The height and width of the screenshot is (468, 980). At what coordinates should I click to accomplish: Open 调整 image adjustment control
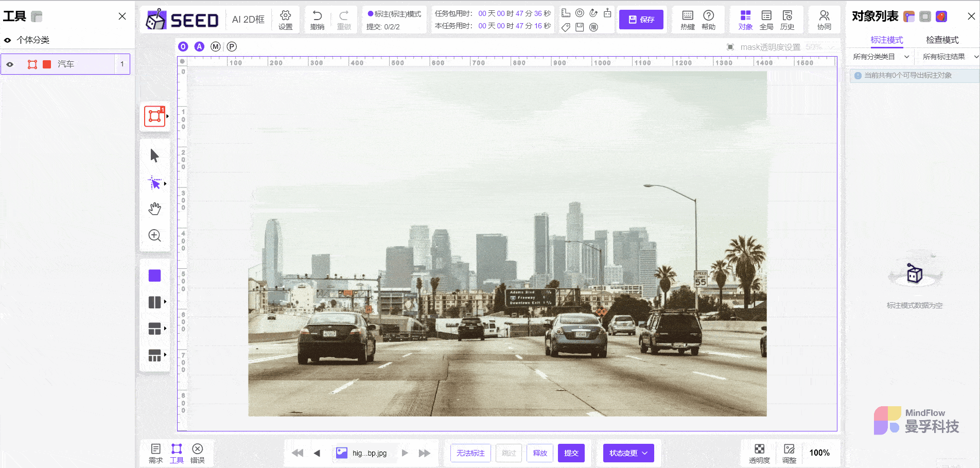pyautogui.click(x=789, y=453)
